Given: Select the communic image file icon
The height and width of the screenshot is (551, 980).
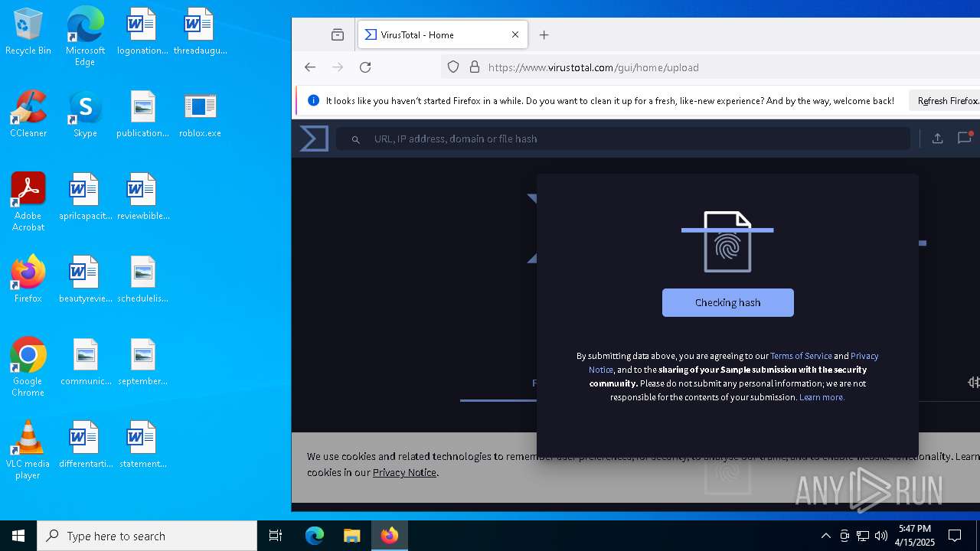Looking at the screenshot, I should [x=85, y=362].
